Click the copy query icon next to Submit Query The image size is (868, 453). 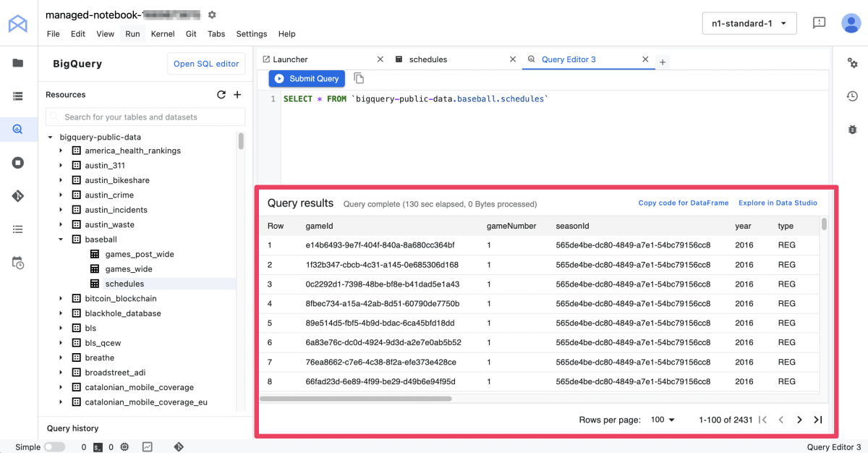click(359, 78)
